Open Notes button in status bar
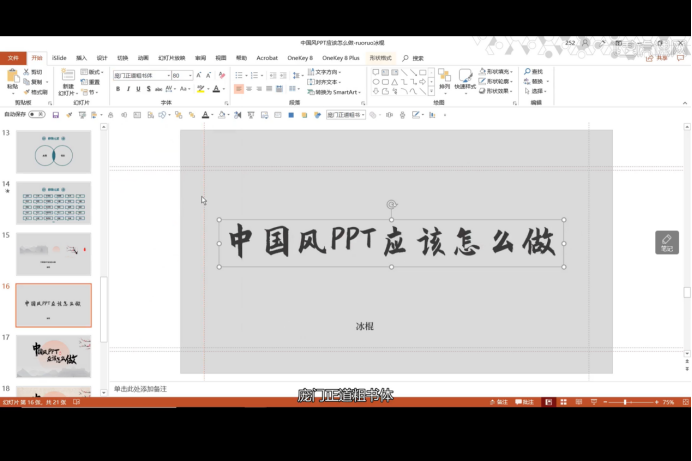 point(499,402)
